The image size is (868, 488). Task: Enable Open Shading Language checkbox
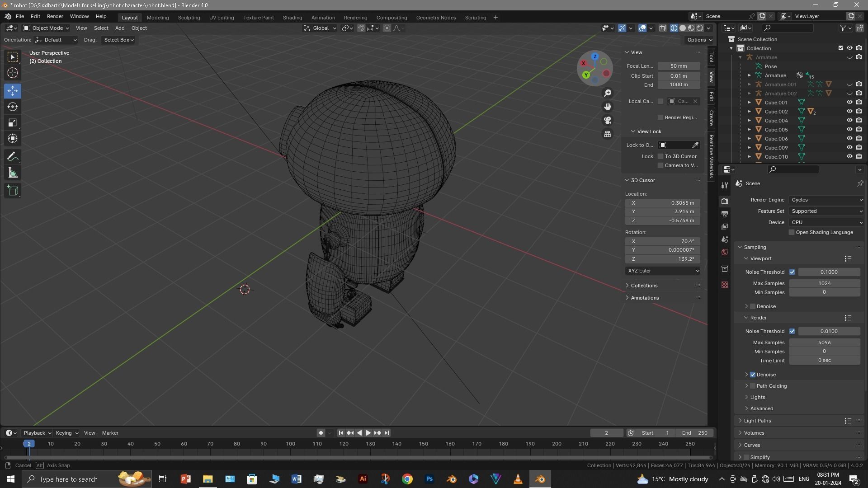(x=792, y=232)
